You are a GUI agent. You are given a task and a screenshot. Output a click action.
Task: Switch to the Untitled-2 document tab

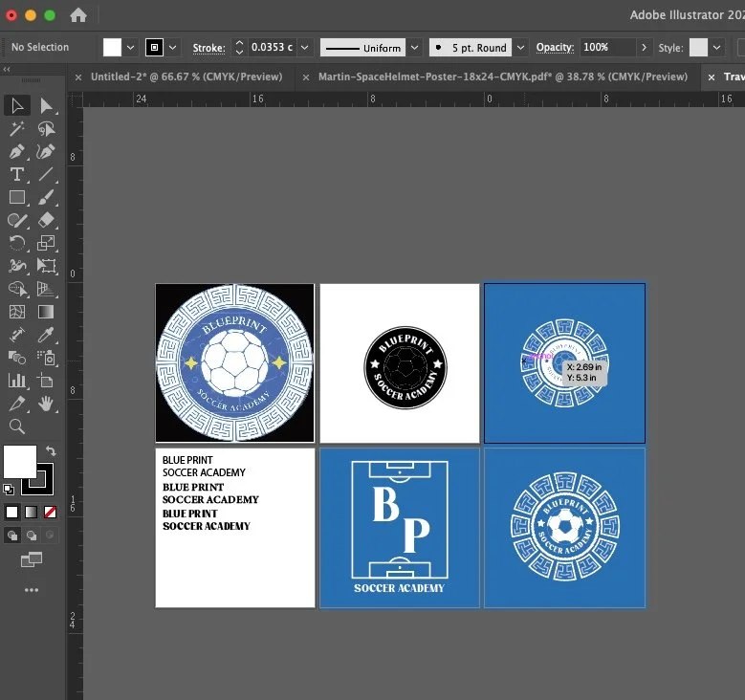(x=186, y=77)
